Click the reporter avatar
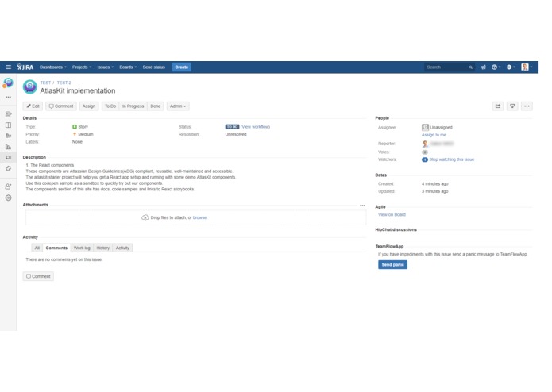 tap(425, 144)
